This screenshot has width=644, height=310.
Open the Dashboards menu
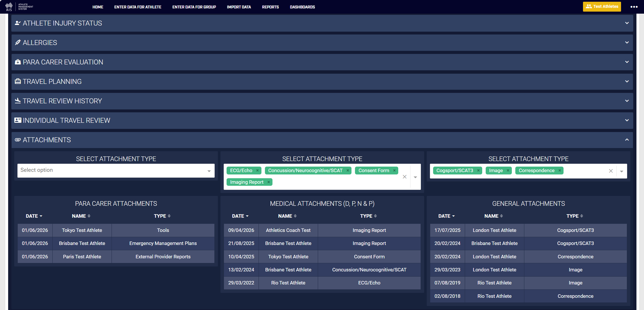pos(302,7)
